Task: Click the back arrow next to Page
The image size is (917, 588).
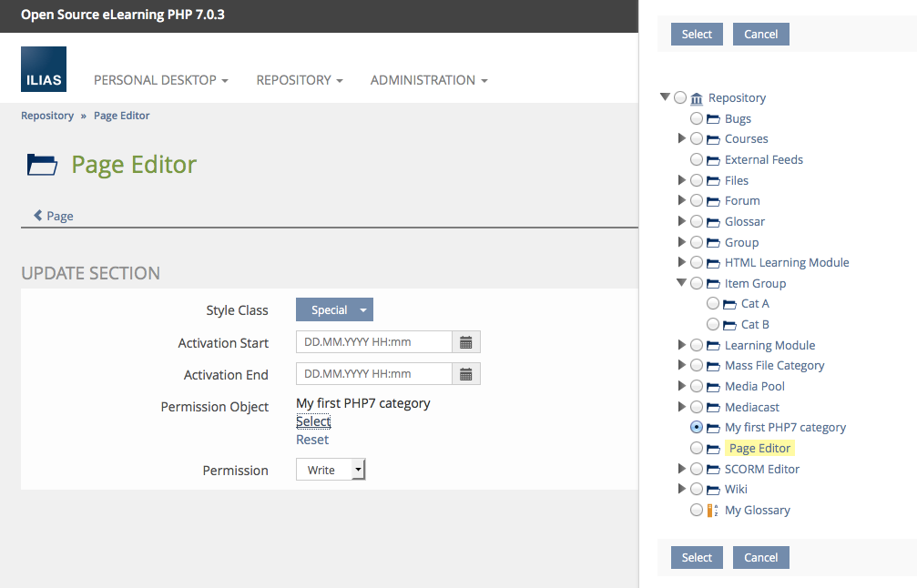Action: point(38,216)
